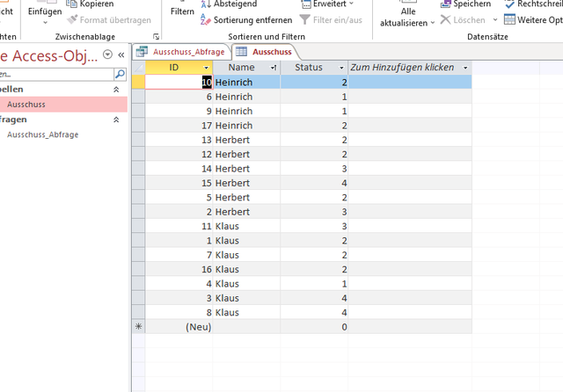The image size is (563, 392).
Task: Click Heinrich name in ID 9 row
Action: pos(234,111)
